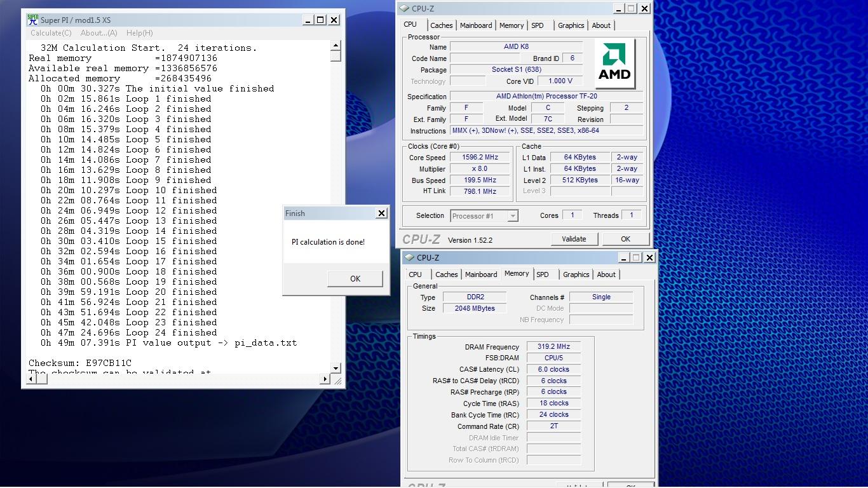This screenshot has width=868, height=488.
Task: Click the Level 2 512 KBytes field
Action: [580, 180]
